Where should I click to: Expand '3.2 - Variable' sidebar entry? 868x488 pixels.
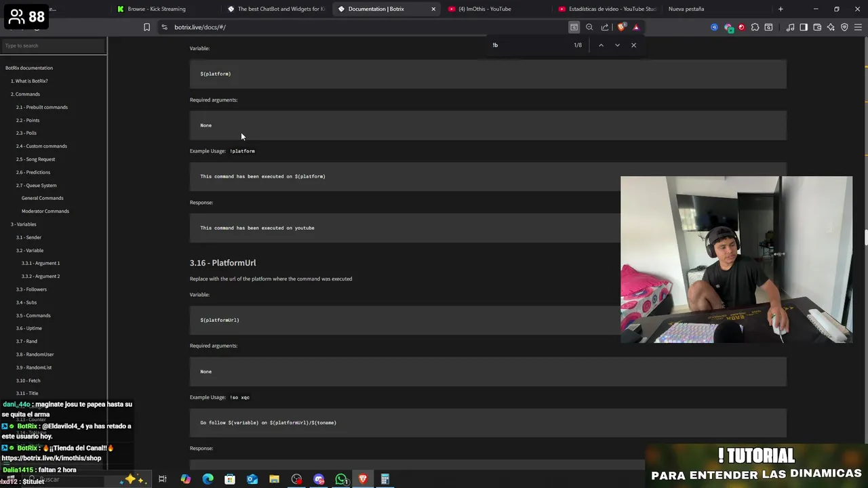[30, 250]
